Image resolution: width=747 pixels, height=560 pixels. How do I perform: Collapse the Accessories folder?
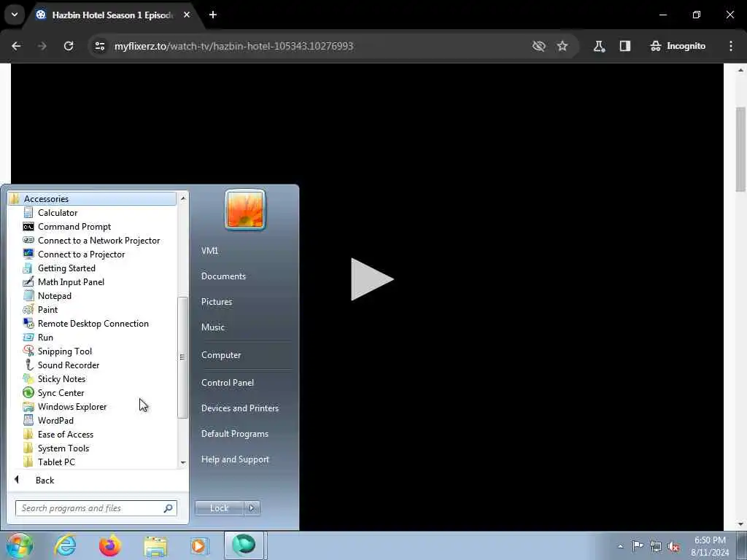click(92, 198)
